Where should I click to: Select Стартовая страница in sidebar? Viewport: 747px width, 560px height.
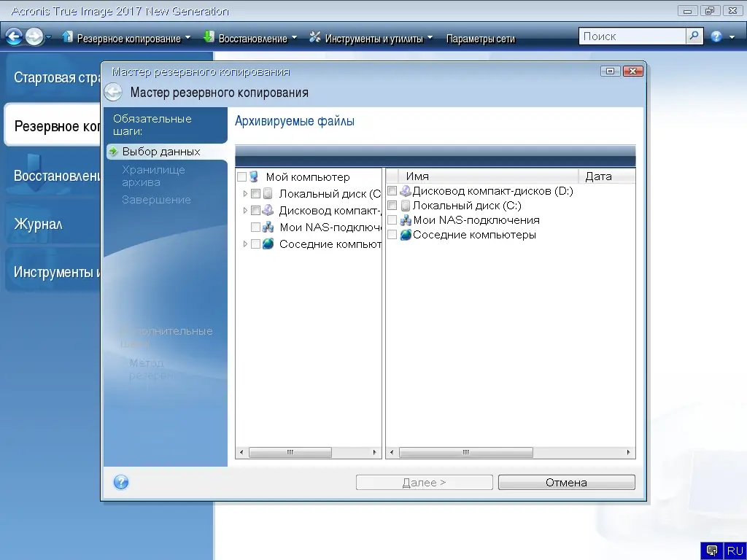coord(53,77)
